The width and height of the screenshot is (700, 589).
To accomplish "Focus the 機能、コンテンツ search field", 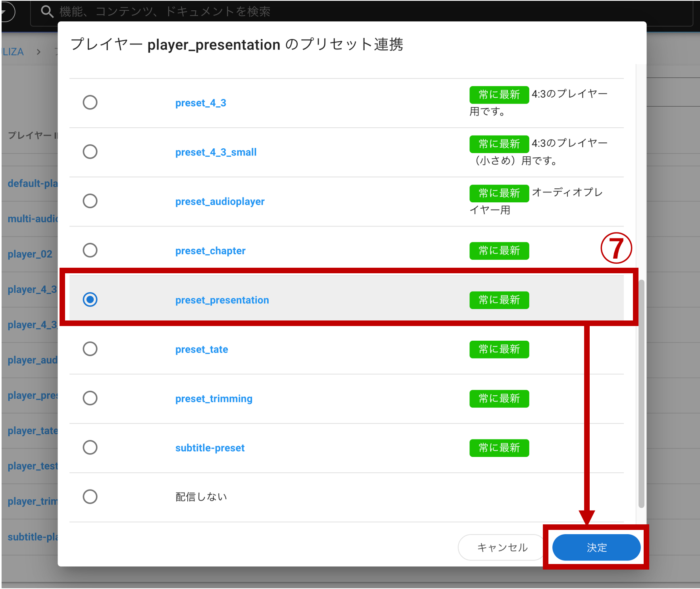I will [361, 12].
